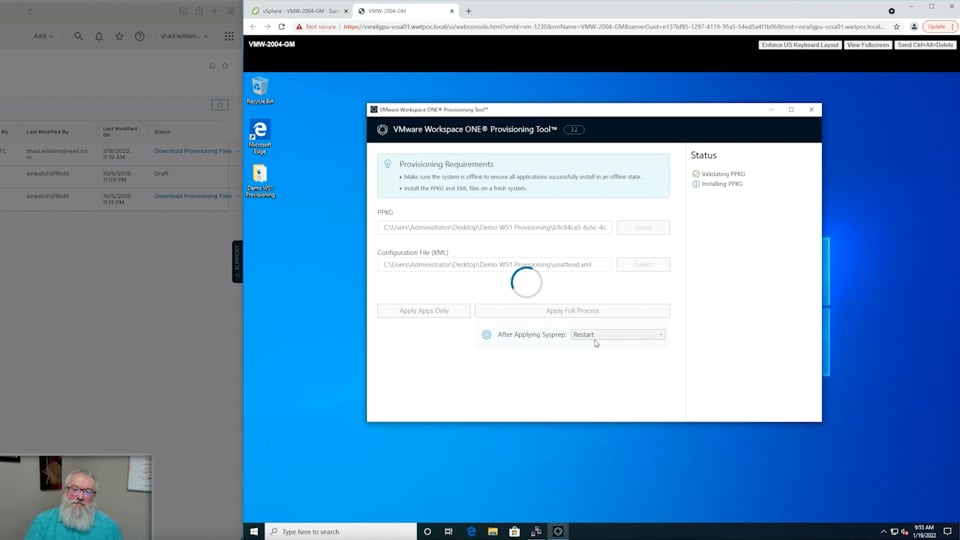
Task: Click the Configuration File XML path field
Action: coord(494,264)
